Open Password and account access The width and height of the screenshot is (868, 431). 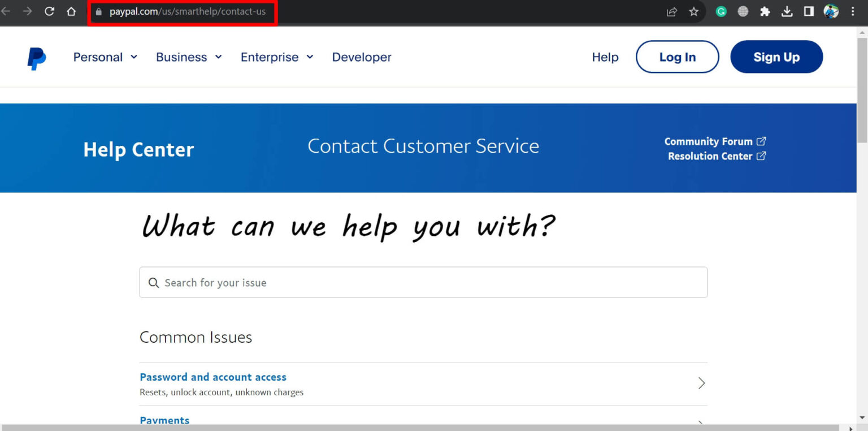(x=213, y=377)
